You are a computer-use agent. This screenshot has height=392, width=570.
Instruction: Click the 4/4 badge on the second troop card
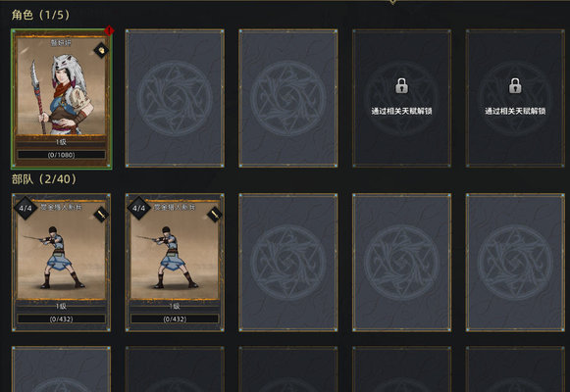point(139,208)
